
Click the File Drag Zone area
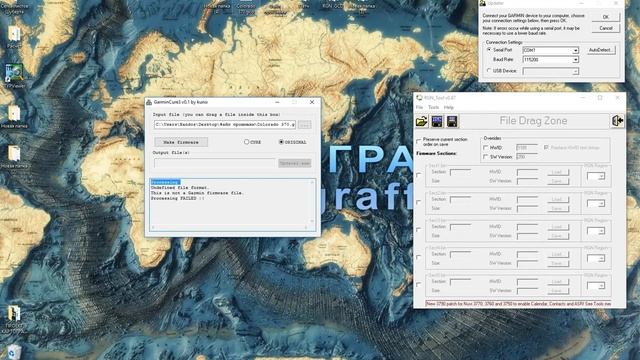point(533,121)
